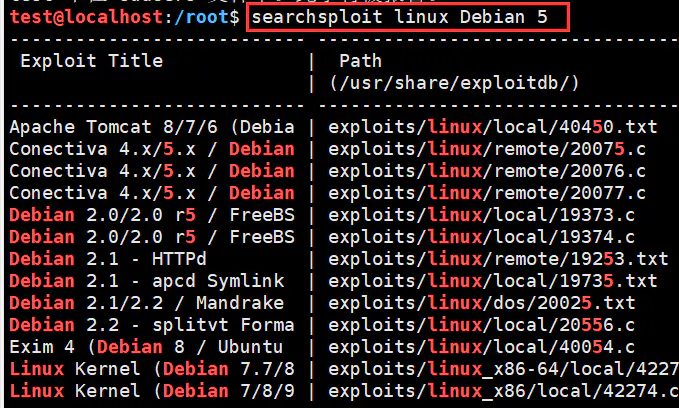Click path exploits/linux/dos/20025.txt

point(482,303)
